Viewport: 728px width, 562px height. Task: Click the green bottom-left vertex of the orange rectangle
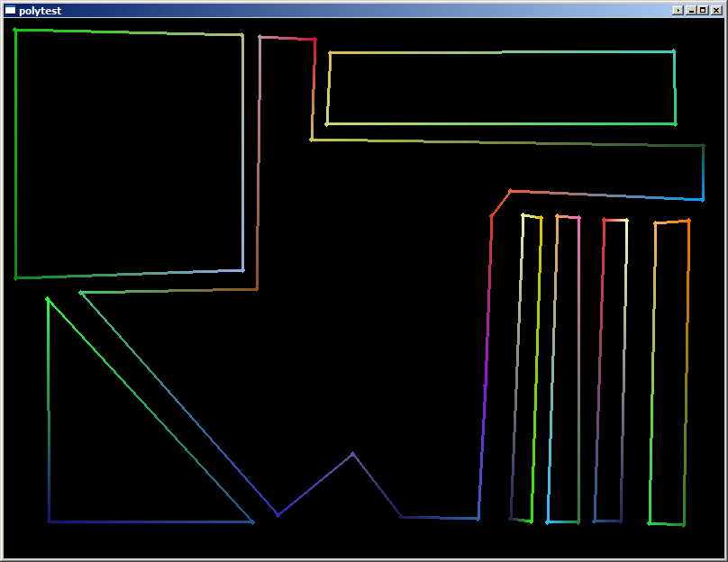tap(650, 523)
